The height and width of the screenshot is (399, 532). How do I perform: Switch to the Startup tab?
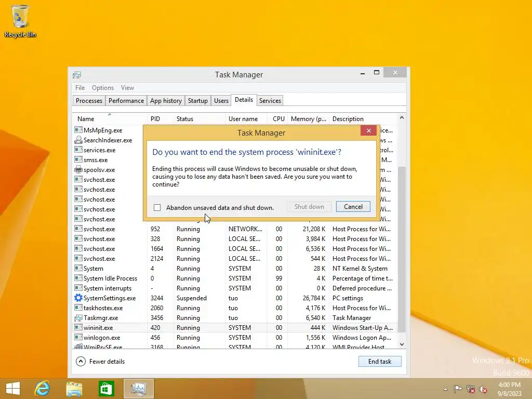[x=198, y=100]
